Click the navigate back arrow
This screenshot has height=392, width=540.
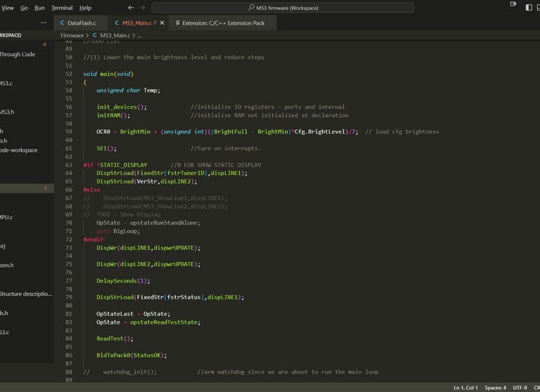[x=131, y=8]
